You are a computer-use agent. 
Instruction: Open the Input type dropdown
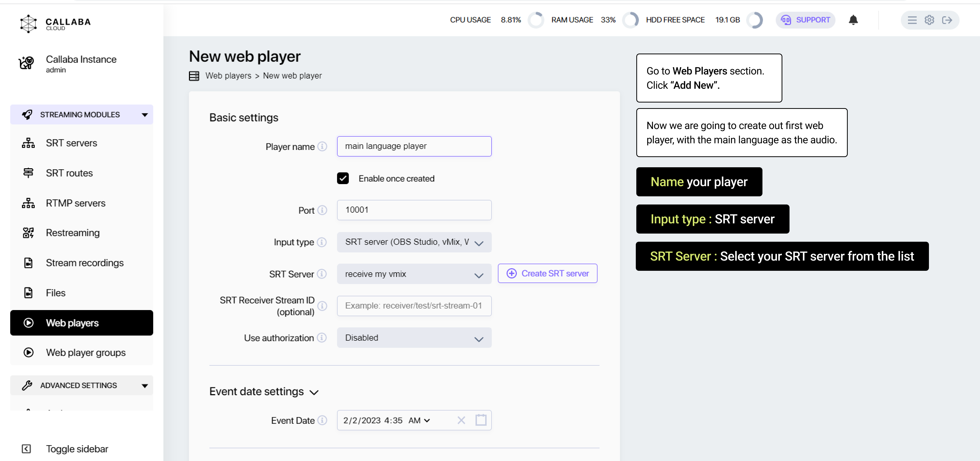coord(414,242)
